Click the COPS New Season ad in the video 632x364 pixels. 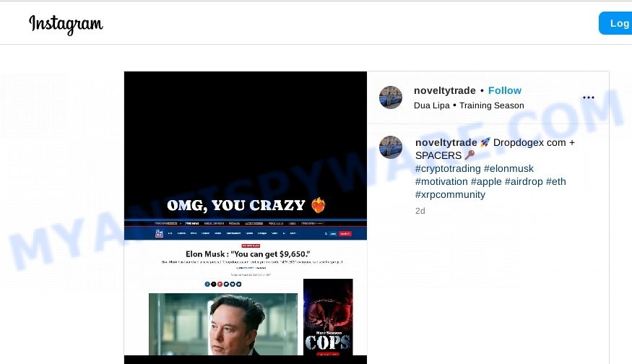point(328,317)
